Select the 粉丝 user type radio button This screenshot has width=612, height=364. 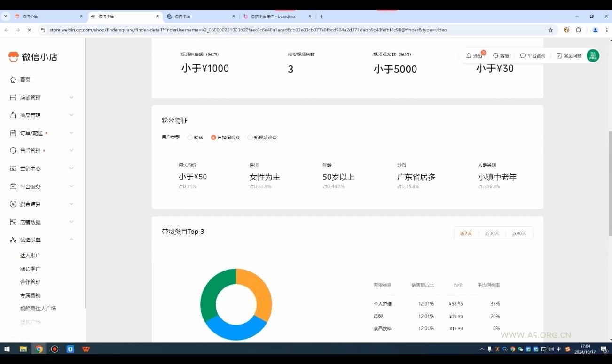point(190,138)
